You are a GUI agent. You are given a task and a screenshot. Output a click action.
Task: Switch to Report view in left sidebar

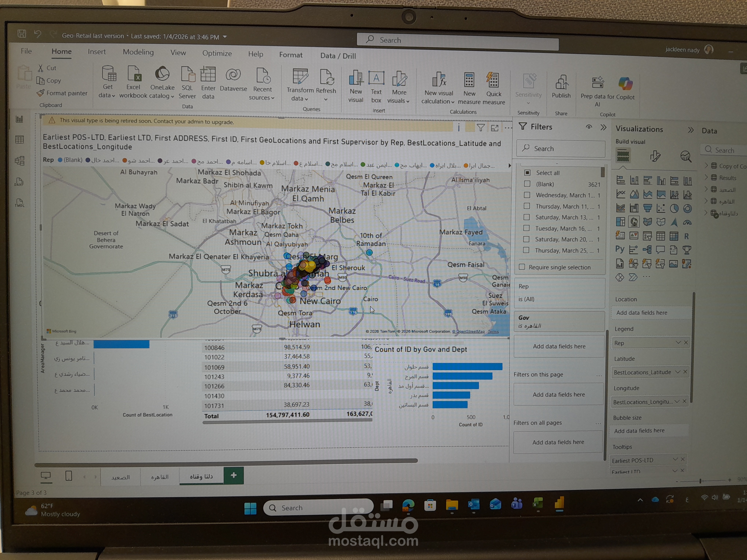(20, 119)
